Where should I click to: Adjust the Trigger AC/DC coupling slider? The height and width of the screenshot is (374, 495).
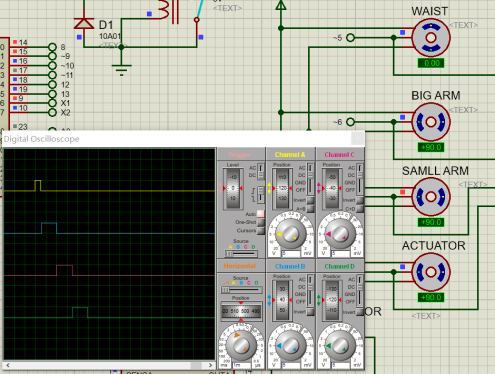[261, 171]
